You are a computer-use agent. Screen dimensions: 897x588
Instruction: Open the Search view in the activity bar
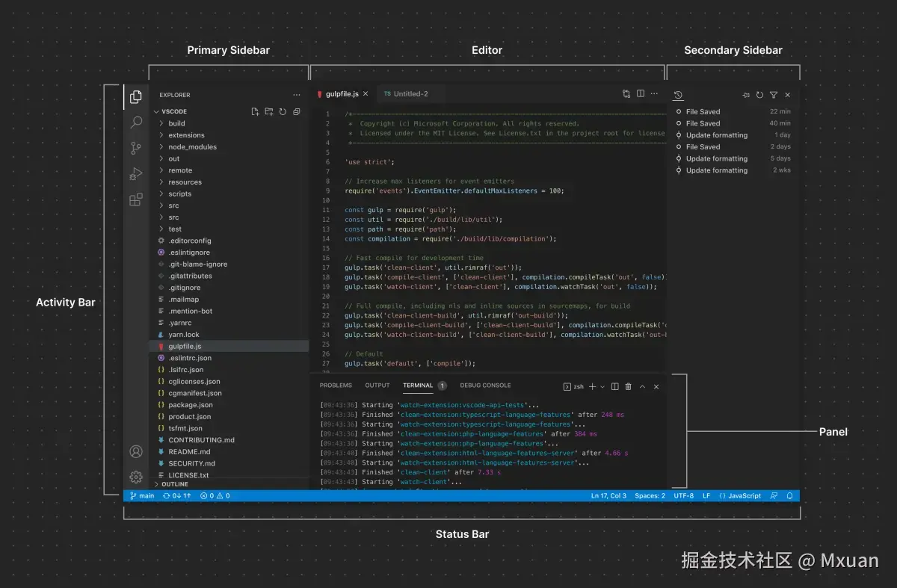(136, 123)
